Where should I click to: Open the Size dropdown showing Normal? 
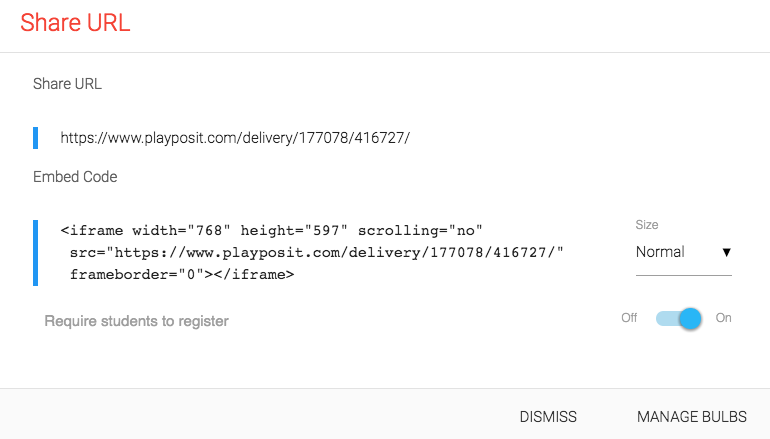click(683, 253)
